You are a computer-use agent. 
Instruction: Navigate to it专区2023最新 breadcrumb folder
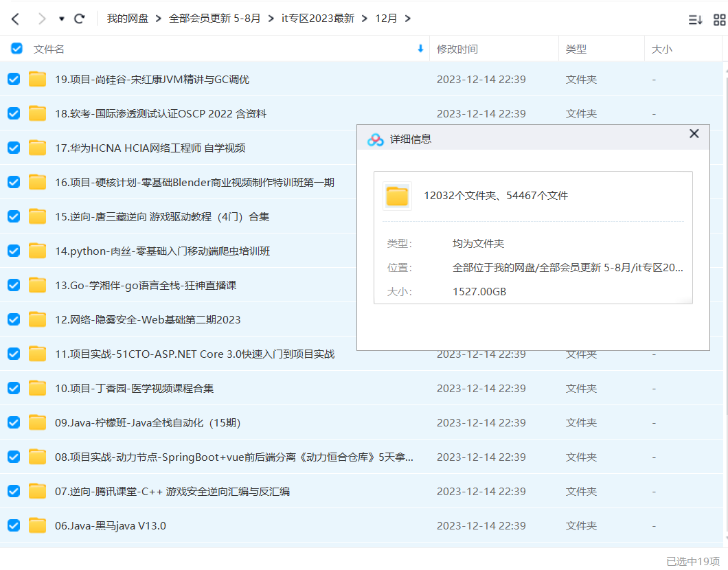[318, 19]
